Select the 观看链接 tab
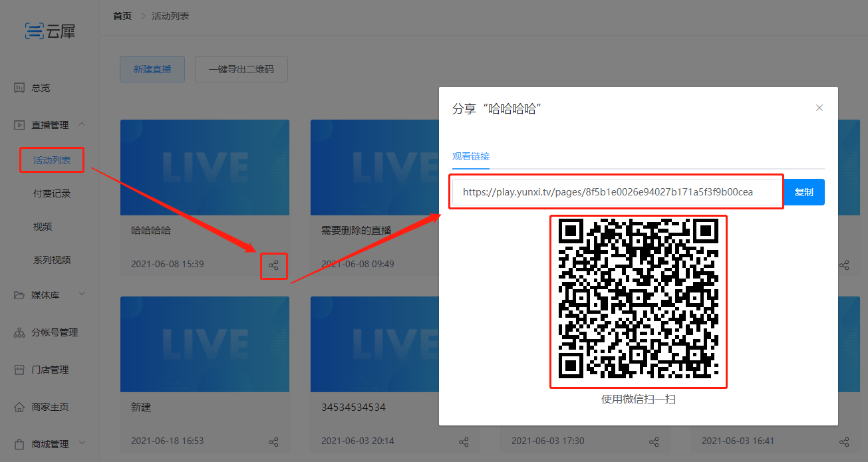This screenshot has height=462, width=868. click(471, 156)
